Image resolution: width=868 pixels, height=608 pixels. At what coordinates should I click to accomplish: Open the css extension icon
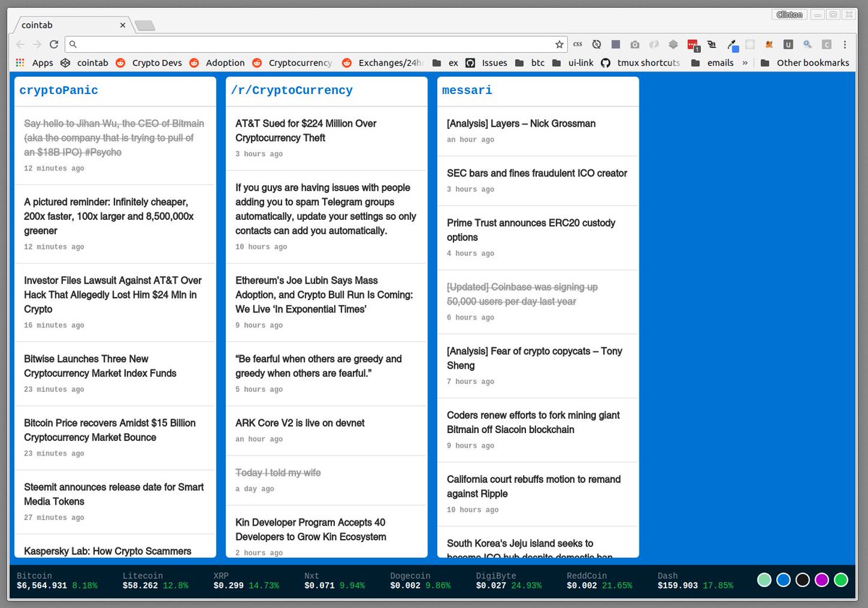pos(577,44)
